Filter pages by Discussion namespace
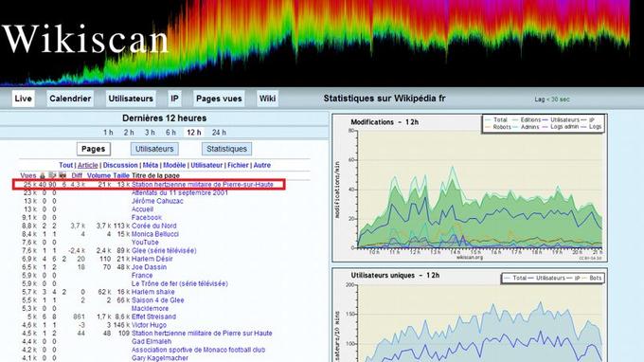Screen dimensions: 644x362 click(120, 165)
